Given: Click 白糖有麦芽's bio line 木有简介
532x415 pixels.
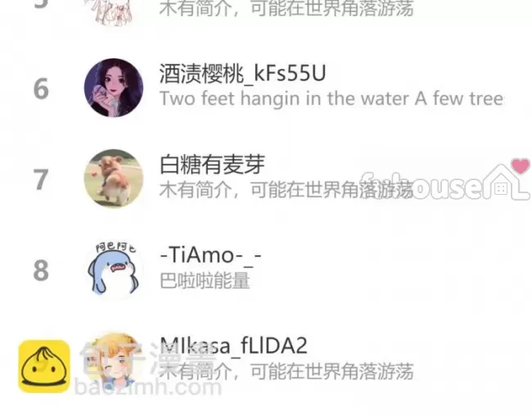Looking at the screenshot, I should click(286, 189).
